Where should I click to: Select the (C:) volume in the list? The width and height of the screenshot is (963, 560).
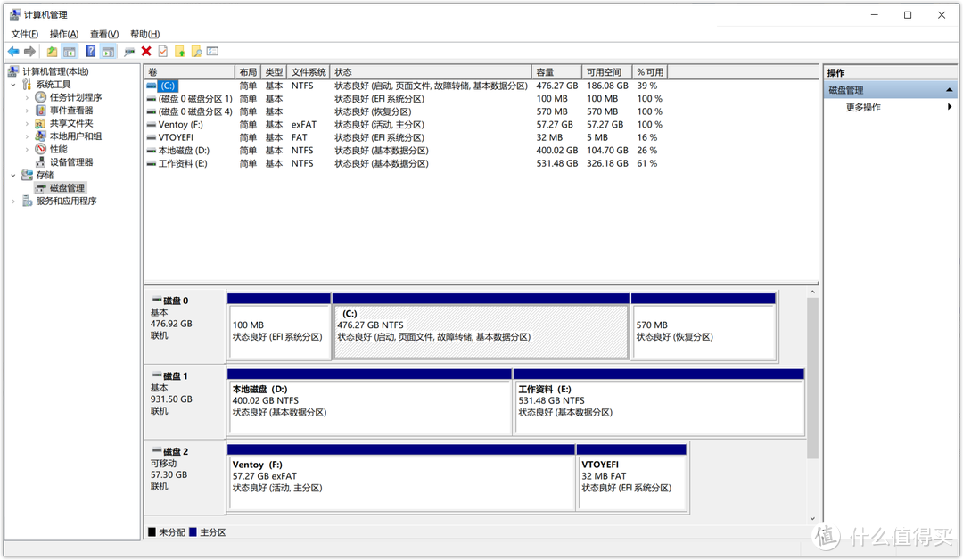click(x=167, y=86)
